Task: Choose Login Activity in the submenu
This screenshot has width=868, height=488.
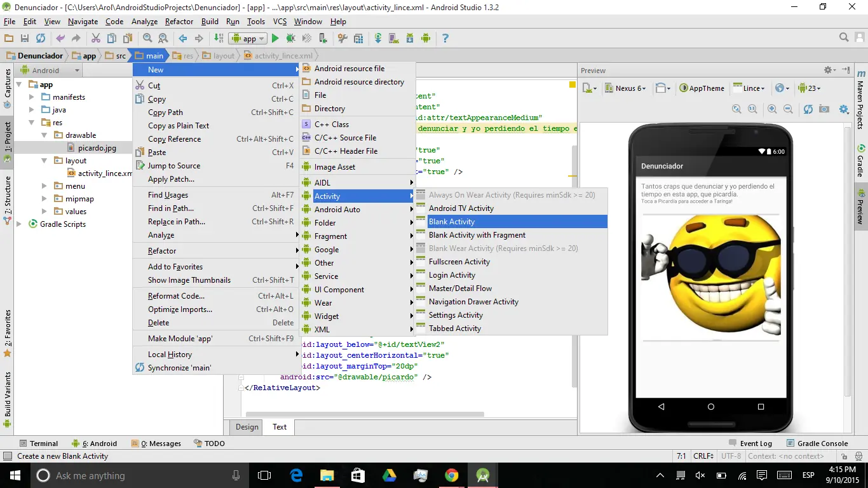Action: (x=512, y=275)
